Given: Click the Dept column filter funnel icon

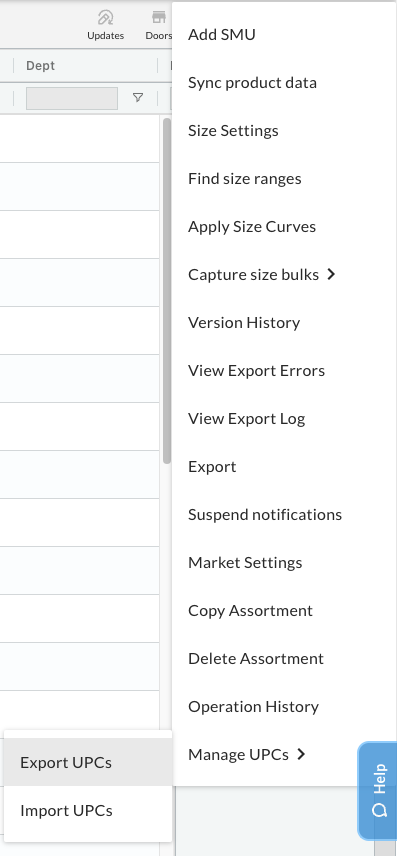Looking at the screenshot, I should pyautogui.click(x=138, y=98).
